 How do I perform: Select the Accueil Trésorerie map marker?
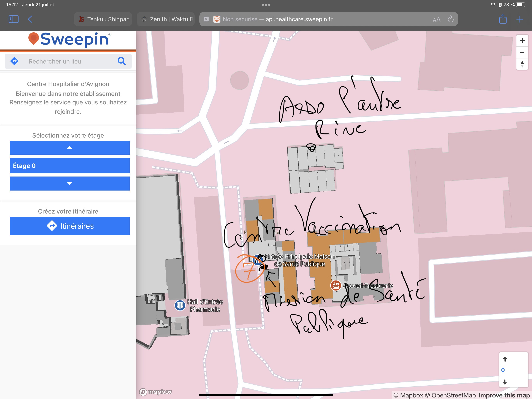(336, 285)
